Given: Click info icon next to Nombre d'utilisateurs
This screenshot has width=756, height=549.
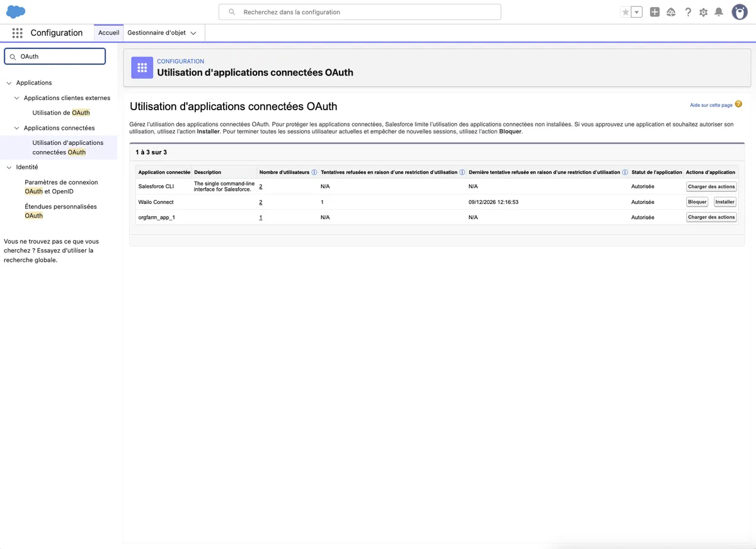Looking at the screenshot, I should (314, 172).
